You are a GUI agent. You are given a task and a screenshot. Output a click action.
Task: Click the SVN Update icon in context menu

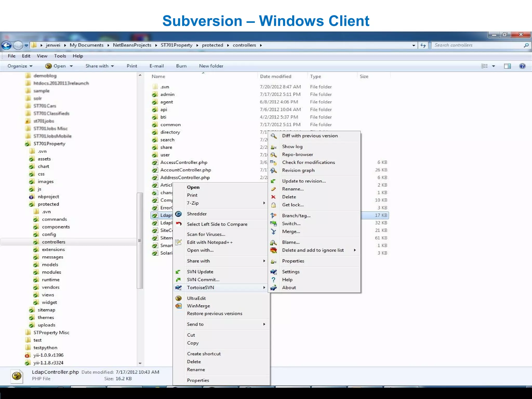[x=178, y=272]
